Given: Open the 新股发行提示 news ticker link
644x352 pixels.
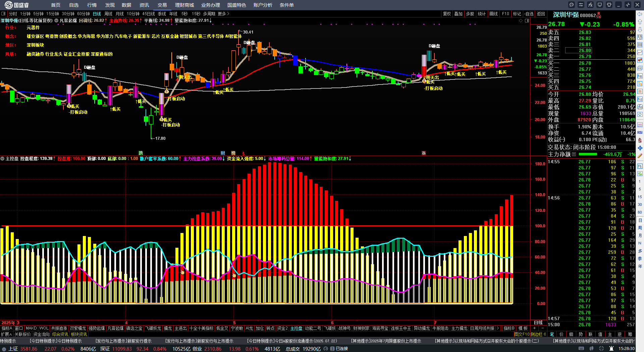Looking at the screenshot, I should pos(124,341).
